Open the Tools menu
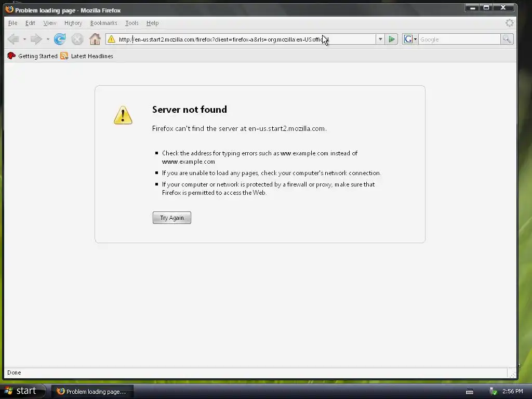Viewport: 532px width, 399px height. [131, 23]
